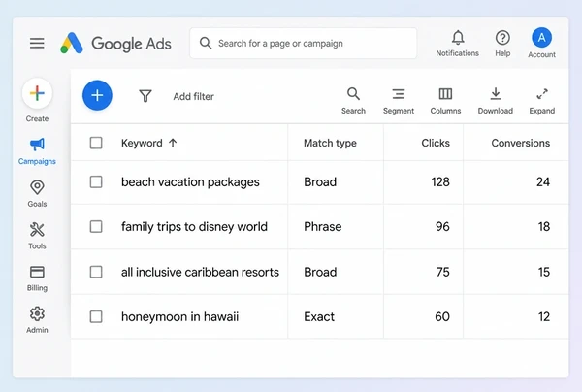Click the 75 clicks value
The width and height of the screenshot is (582, 392).
click(x=443, y=272)
